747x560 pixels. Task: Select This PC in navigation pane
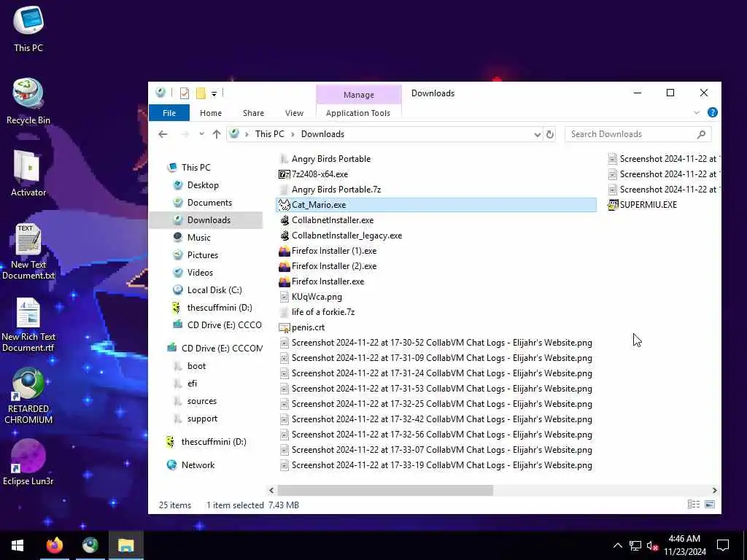coord(196,168)
